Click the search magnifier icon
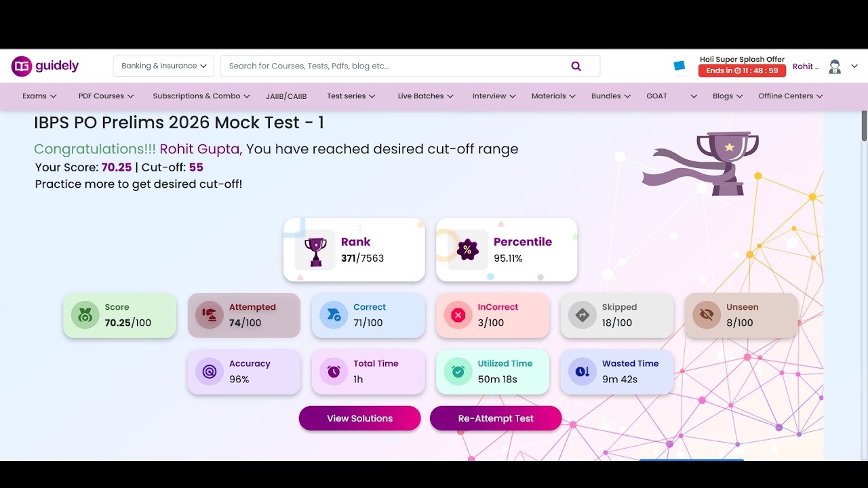This screenshot has width=868, height=488. coord(576,66)
